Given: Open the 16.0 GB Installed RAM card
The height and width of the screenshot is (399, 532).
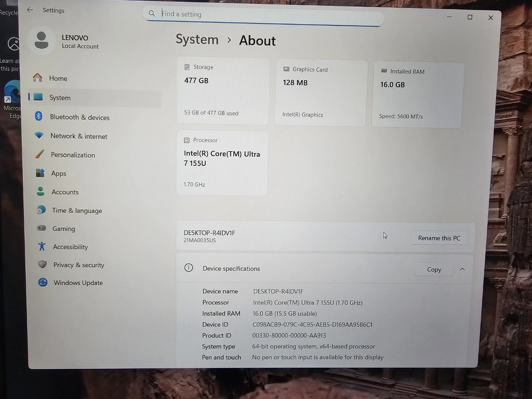Looking at the screenshot, I should (417, 95).
